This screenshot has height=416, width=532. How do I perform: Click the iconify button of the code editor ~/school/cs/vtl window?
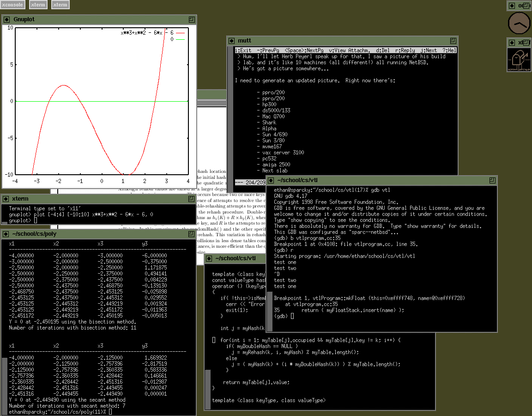click(209, 258)
